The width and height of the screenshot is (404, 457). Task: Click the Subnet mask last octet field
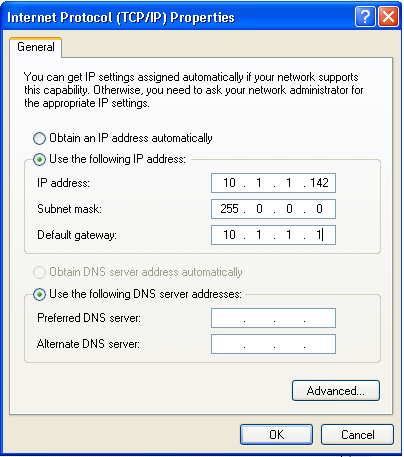coord(319,209)
